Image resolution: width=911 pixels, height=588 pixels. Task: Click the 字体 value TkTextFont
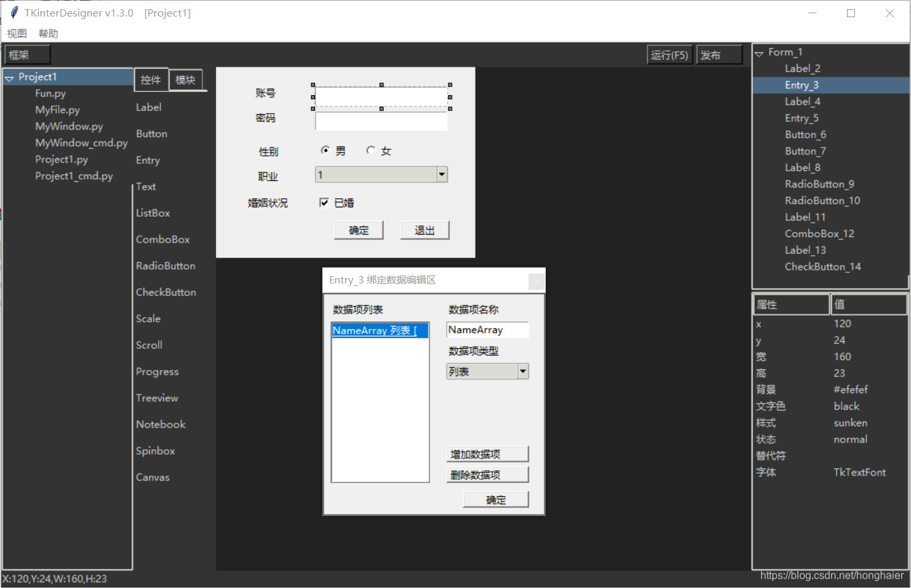coord(859,472)
